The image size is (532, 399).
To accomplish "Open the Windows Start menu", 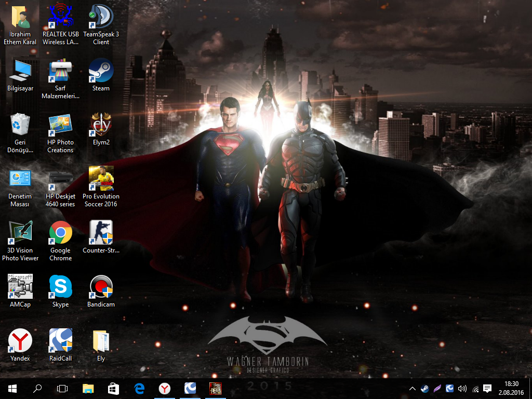I will coord(12,389).
